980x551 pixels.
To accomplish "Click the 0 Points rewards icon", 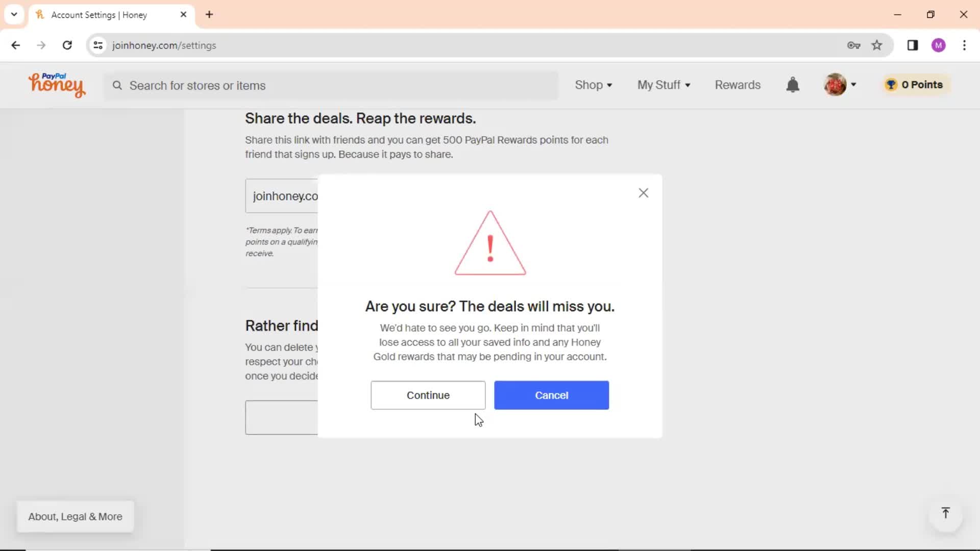I will point(914,85).
